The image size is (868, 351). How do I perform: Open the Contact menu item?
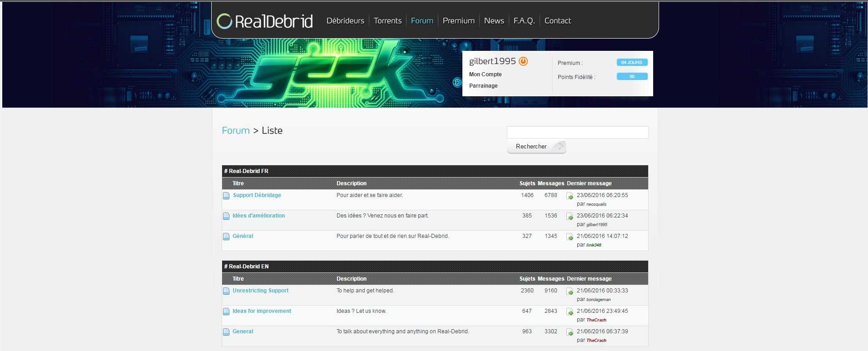[x=558, y=21]
